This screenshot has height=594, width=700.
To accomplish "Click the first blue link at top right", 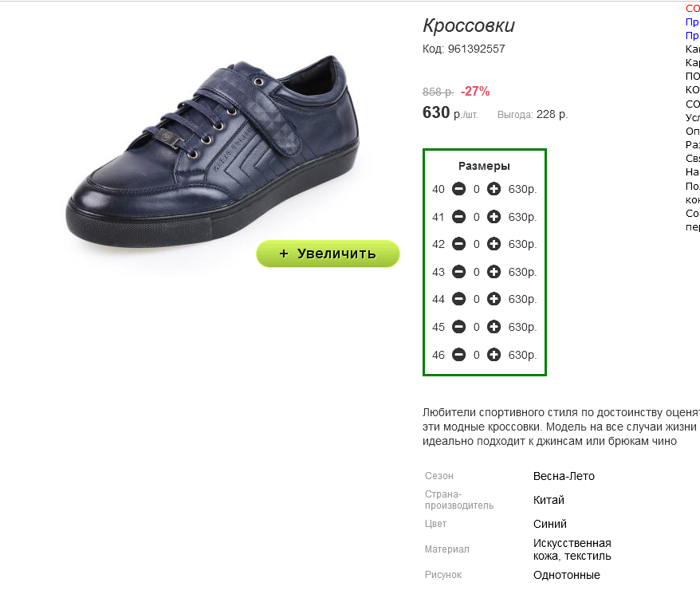I will (692, 22).
